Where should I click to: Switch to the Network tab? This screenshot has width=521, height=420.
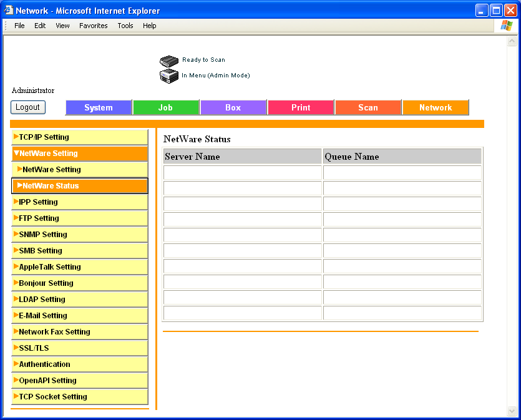click(436, 107)
